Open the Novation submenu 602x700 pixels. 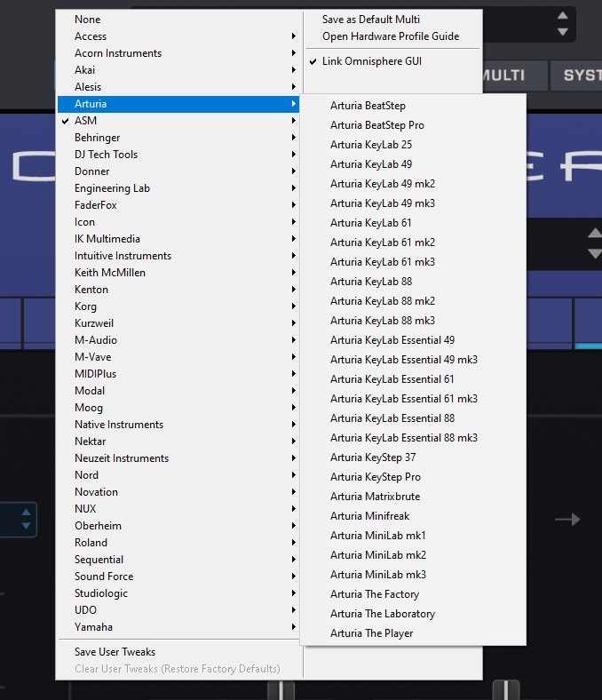[x=178, y=492]
